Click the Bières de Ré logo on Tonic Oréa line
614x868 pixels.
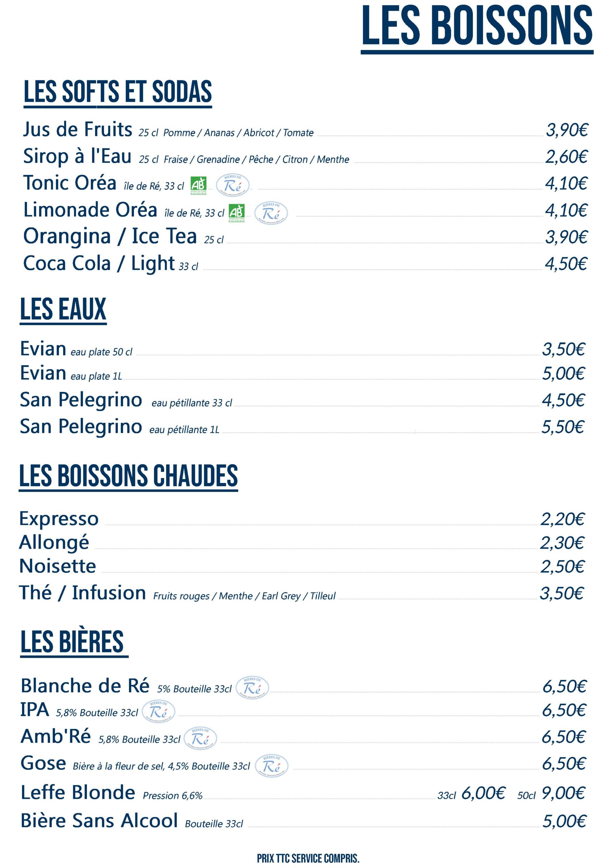pyautogui.click(x=233, y=185)
